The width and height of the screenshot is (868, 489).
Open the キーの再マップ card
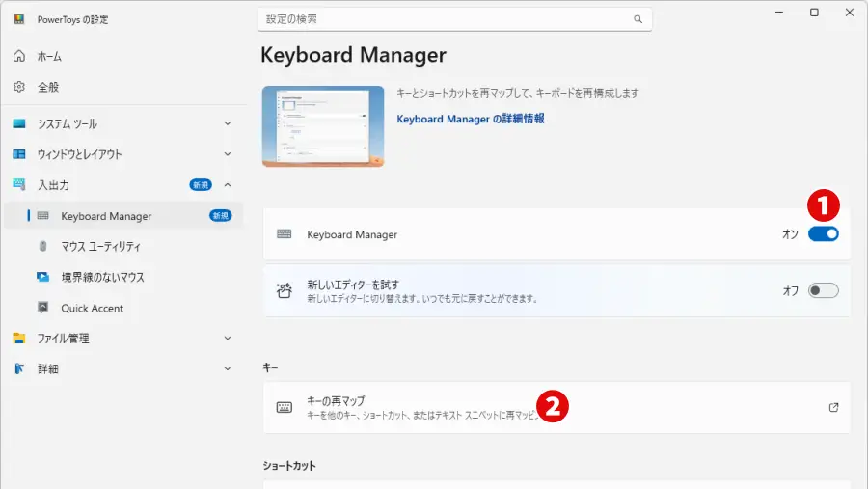coord(556,408)
